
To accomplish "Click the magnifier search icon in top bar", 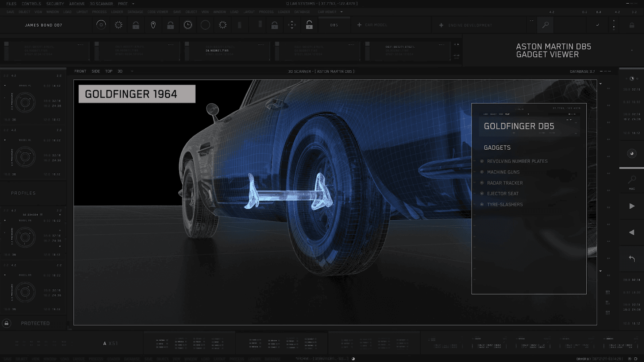I will [545, 25].
